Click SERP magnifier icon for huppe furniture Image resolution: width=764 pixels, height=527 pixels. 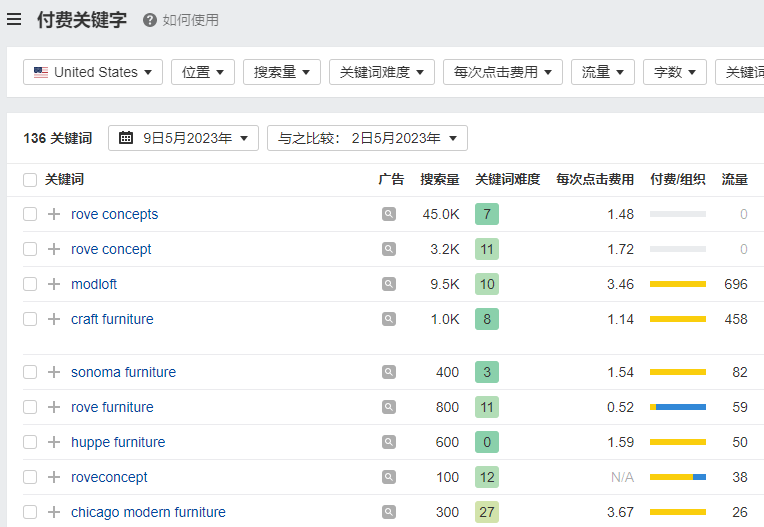389,442
